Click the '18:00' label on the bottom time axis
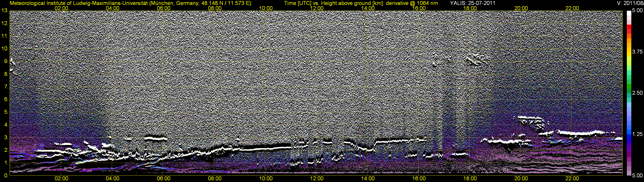 (470, 179)
